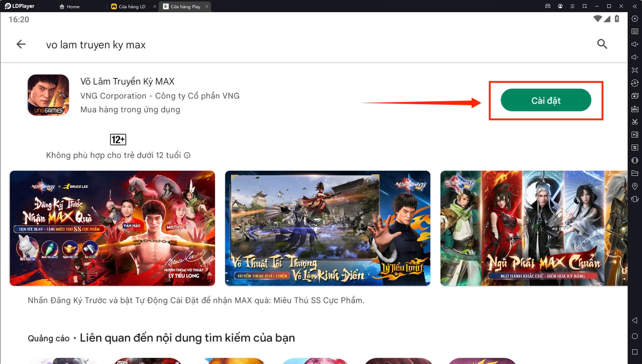
Task: Install APK using the APK icon
Action: [x=635, y=109]
